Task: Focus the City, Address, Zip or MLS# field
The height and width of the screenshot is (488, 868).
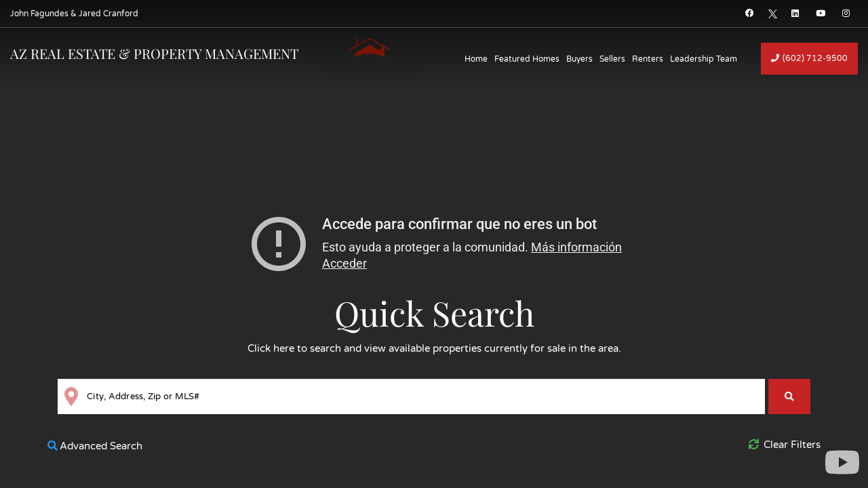Action: [420, 396]
